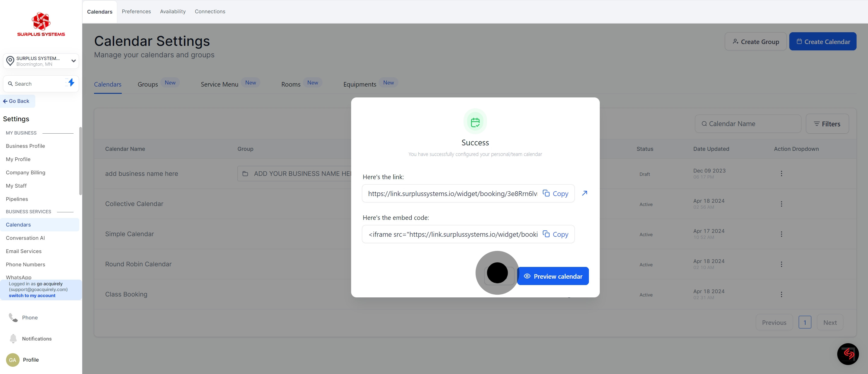
Task: Click switch to my account link
Action: point(32,295)
